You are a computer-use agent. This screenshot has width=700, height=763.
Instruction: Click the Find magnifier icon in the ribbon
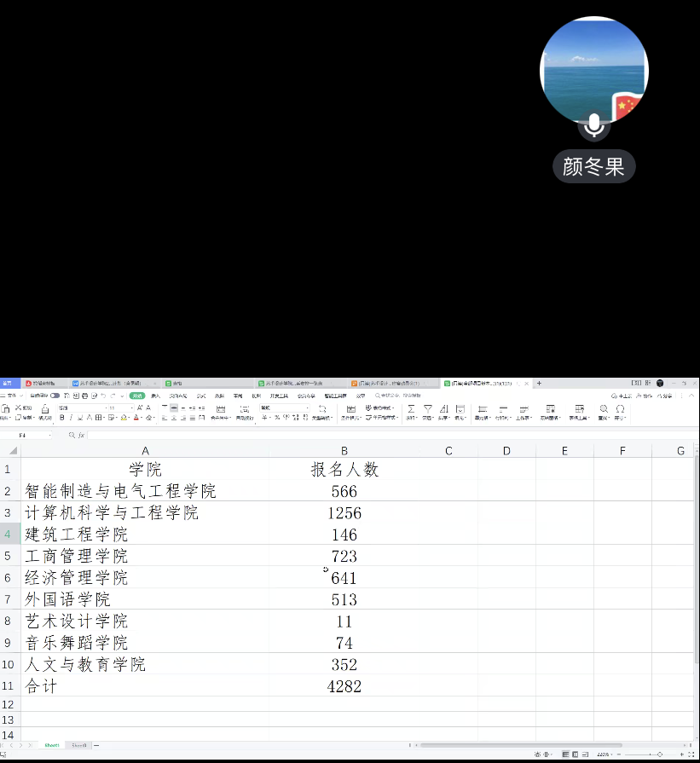[604, 409]
